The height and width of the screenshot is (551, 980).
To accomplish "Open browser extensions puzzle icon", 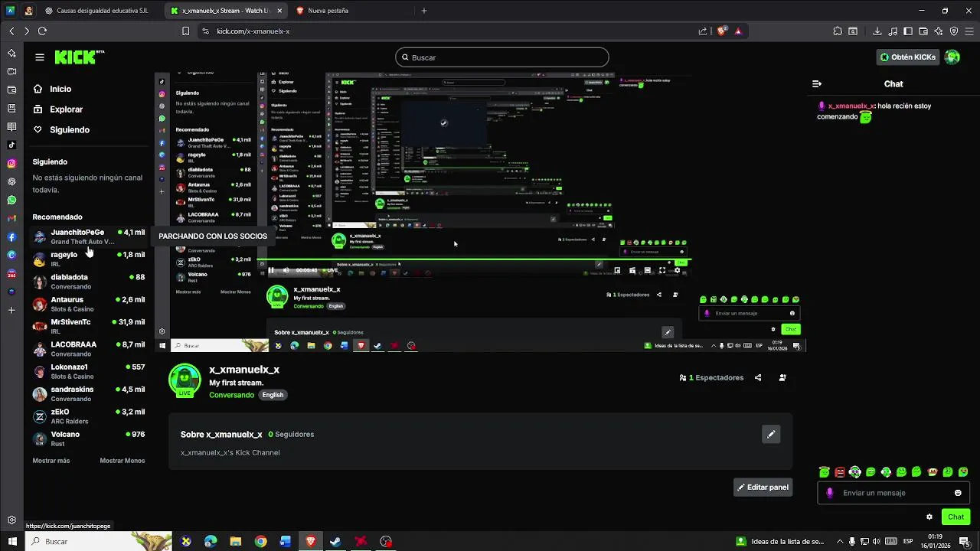I will click(838, 31).
